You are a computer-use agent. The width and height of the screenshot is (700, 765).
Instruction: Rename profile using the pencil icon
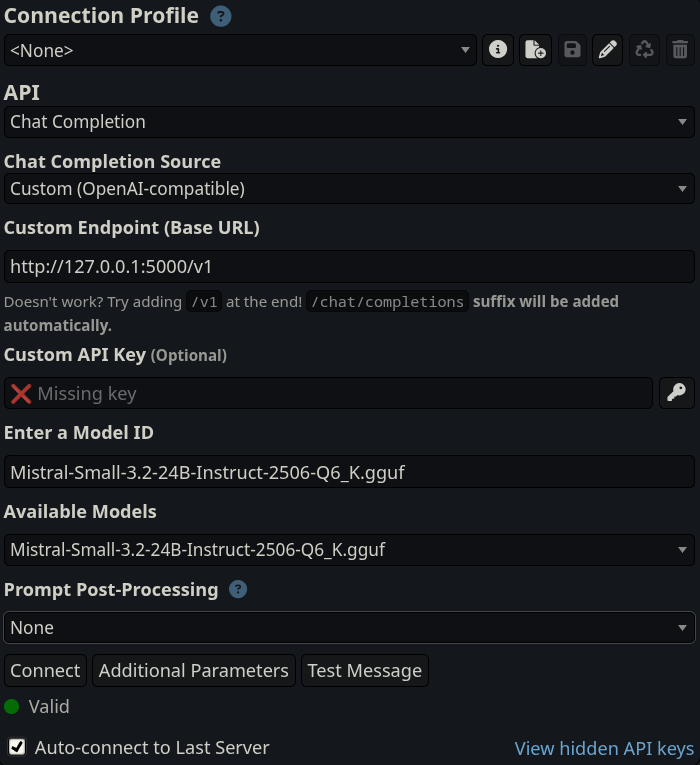coord(607,50)
